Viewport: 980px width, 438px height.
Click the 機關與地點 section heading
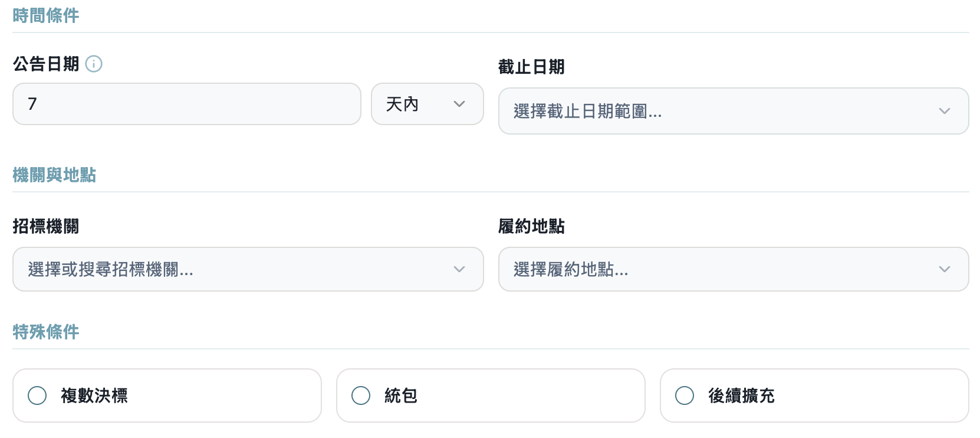coord(54,175)
